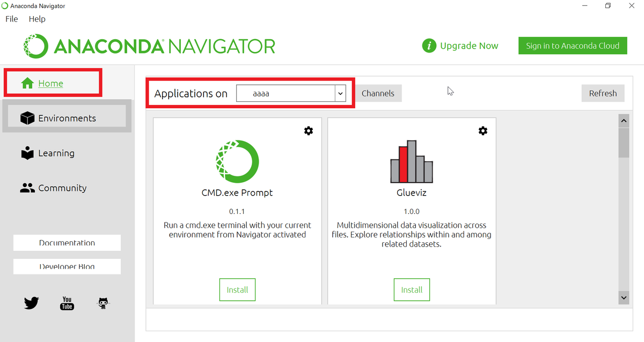Click the applications list scrollbar thumb
The image size is (644, 342).
pyautogui.click(x=624, y=143)
